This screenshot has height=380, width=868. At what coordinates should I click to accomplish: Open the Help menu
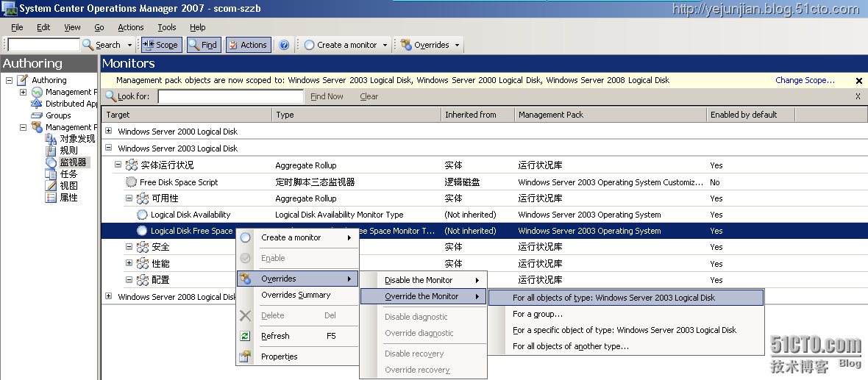[x=198, y=27]
